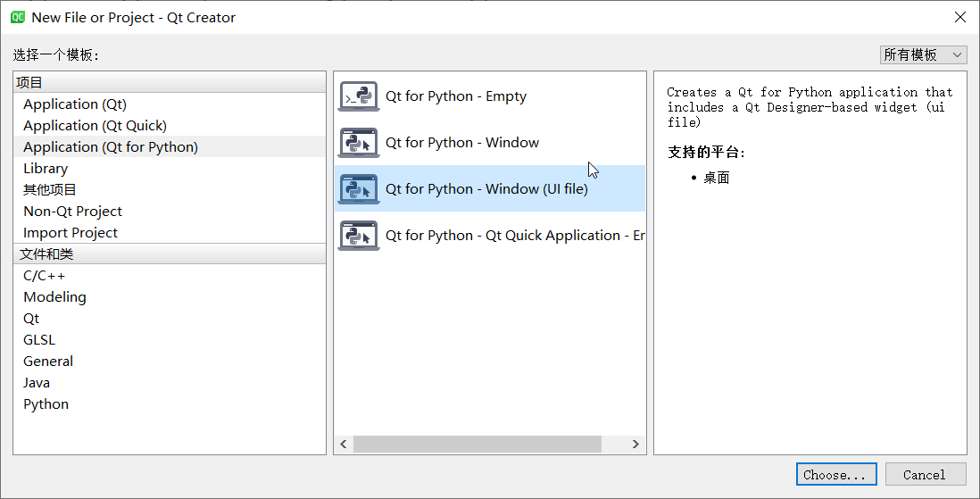980x499 pixels.
Task: Select Application (Qt for Python) category
Action: (x=170, y=147)
